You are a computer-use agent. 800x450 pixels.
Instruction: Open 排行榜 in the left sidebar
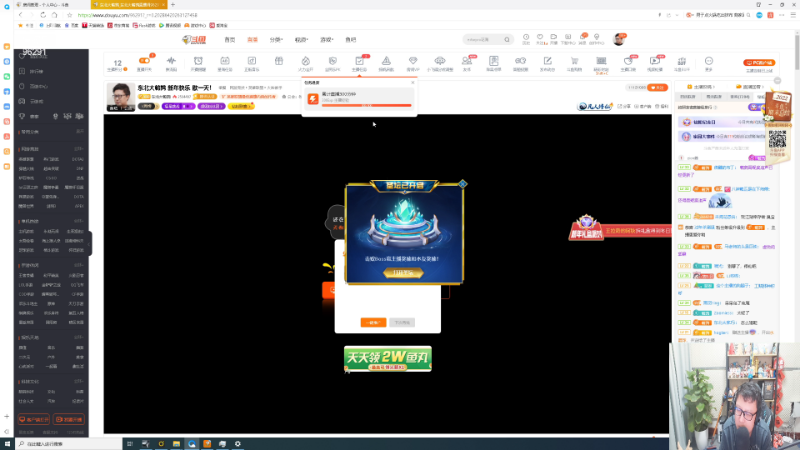[x=36, y=71]
